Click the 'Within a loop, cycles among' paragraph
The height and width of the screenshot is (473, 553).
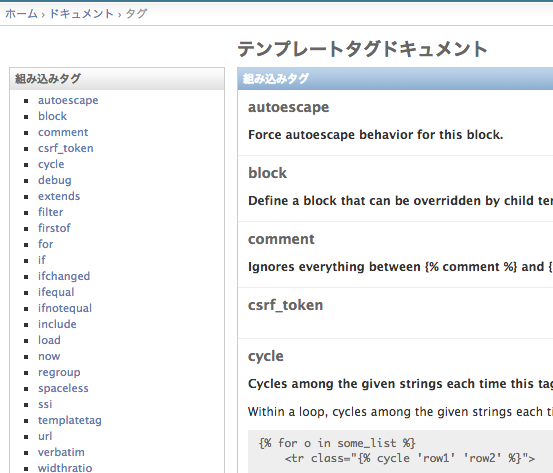(x=400, y=412)
